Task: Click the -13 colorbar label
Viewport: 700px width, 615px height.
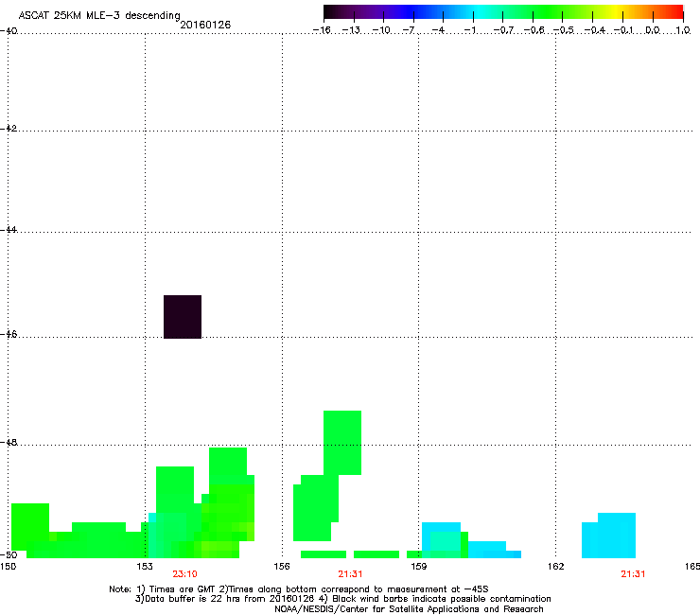Action: [x=351, y=30]
